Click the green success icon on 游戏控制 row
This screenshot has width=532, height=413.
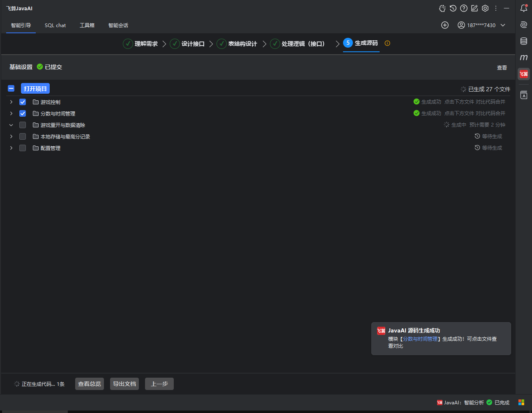click(x=417, y=102)
